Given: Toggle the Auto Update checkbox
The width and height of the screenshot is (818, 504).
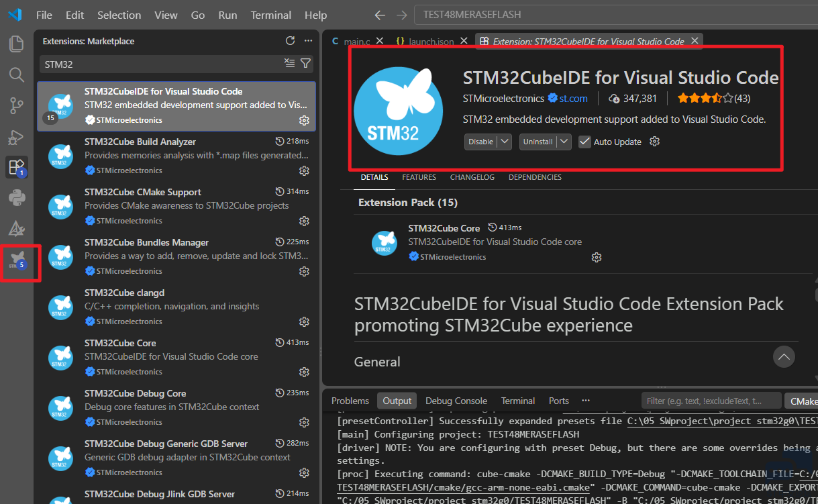Looking at the screenshot, I should point(584,142).
